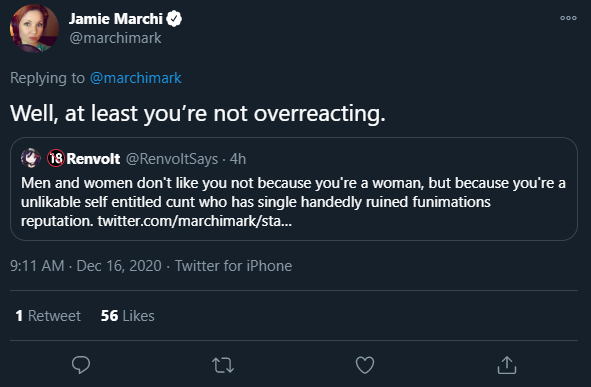
Task: Click the @RenvoltSays handle
Action: click(x=172, y=159)
